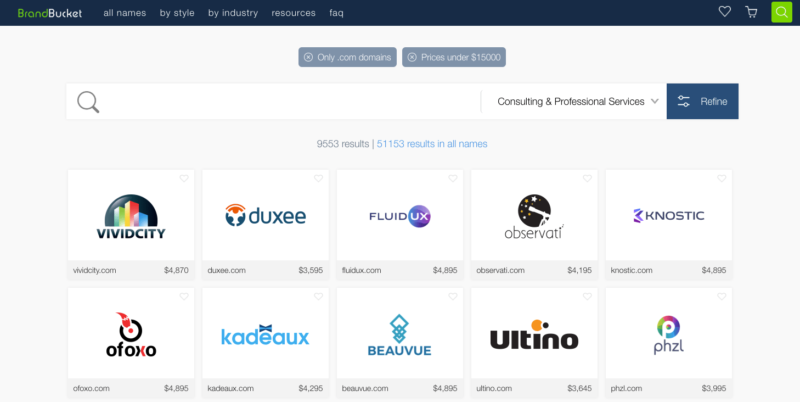Open the 'all names' menu
Image resolution: width=800 pixels, height=402 pixels.
[x=124, y=13]
